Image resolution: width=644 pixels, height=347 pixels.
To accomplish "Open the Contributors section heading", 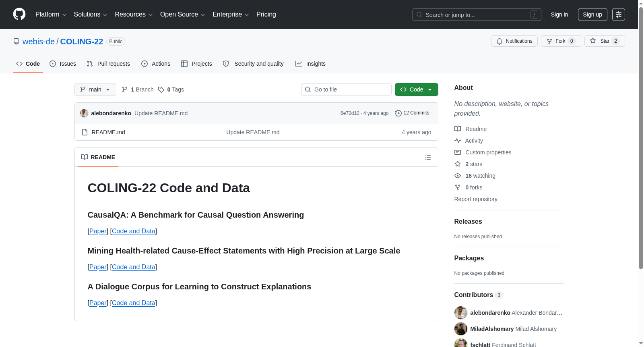I will coord(478,295).
